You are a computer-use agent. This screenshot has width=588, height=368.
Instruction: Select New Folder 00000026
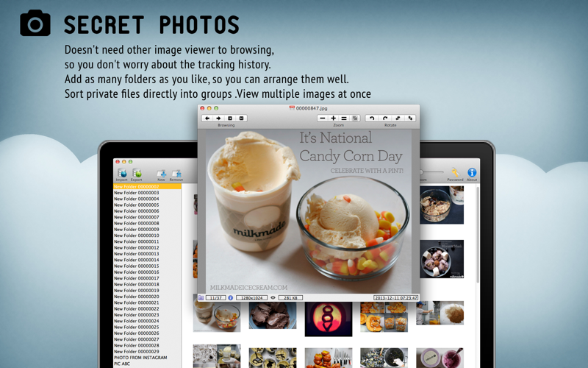click(x=148, y=333)
